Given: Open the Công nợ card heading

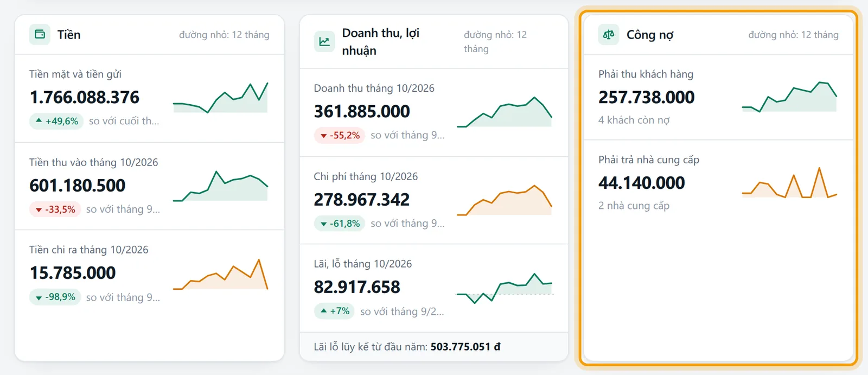Looking at the screenshot, I should (x=650, y=35).
